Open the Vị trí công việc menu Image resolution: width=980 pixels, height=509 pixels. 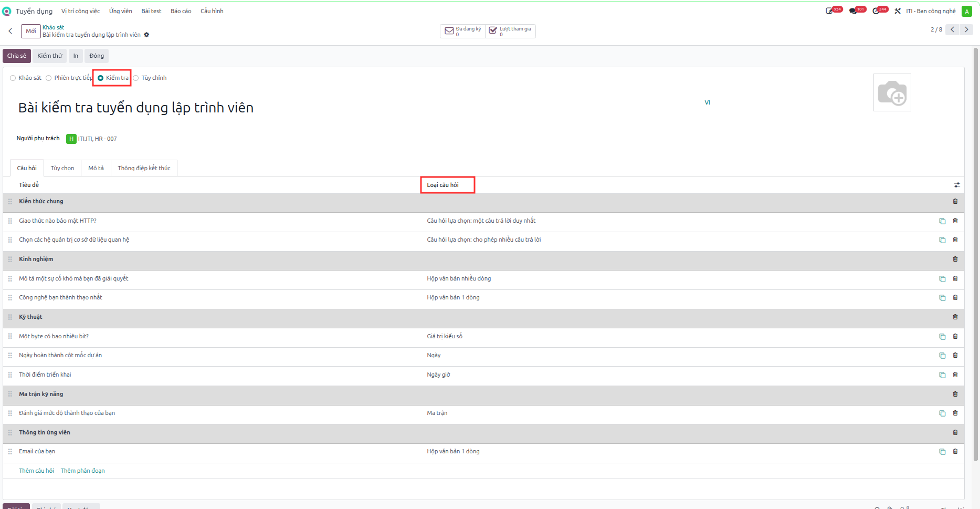tap(80, 11)
